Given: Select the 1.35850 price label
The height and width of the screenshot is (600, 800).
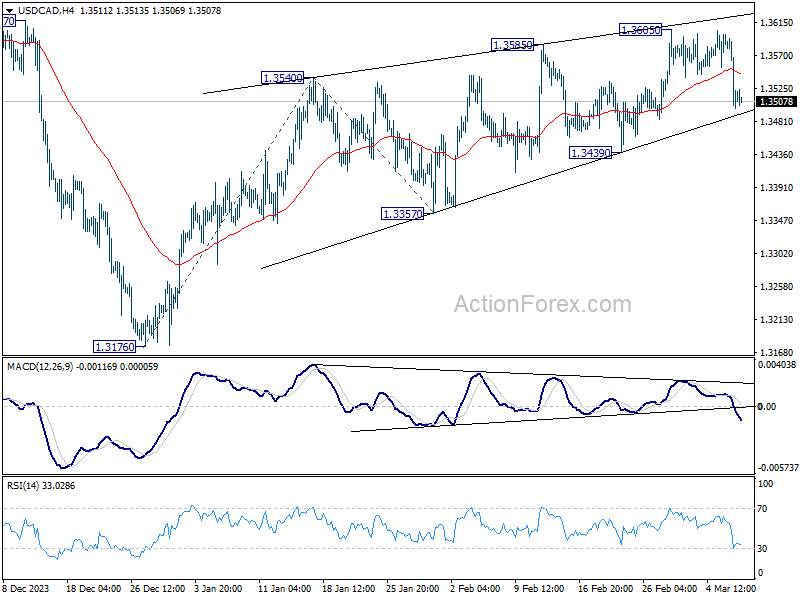Looking at the screenshot, I should click(512, 45).
